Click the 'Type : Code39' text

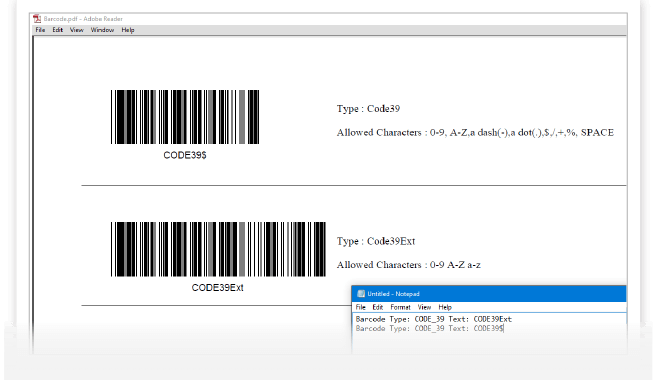pyautogui.click(x=369, y=109)
